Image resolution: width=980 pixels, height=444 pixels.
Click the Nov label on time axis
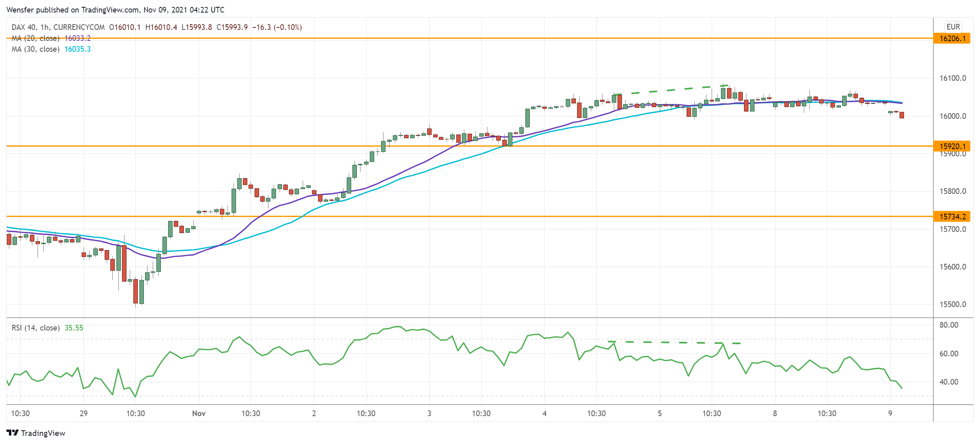click(x=199, y=413)
